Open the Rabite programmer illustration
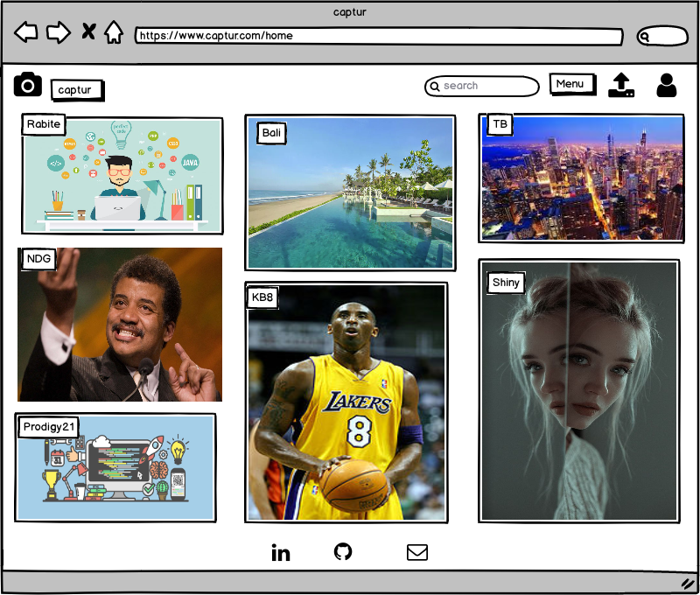The width and height of the screenshot is (700, 595). tap(122, 175)
